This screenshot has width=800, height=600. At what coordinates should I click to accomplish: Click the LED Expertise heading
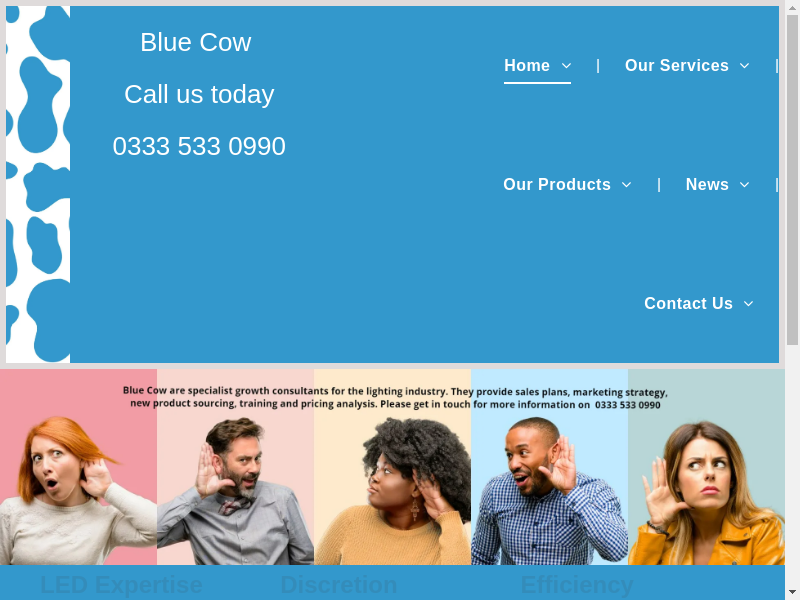[121, 585]
